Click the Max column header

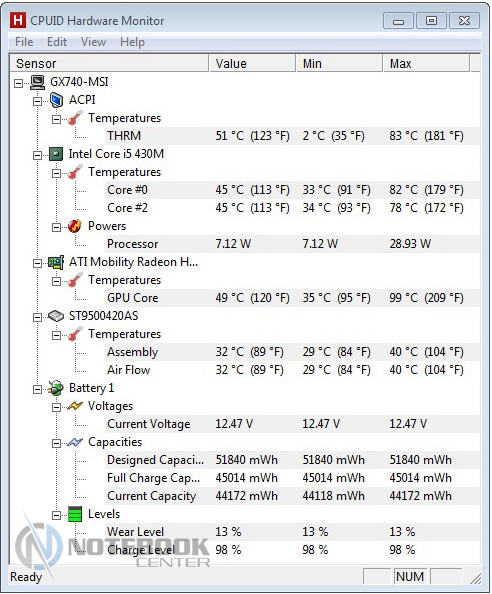tap(426, 63)
